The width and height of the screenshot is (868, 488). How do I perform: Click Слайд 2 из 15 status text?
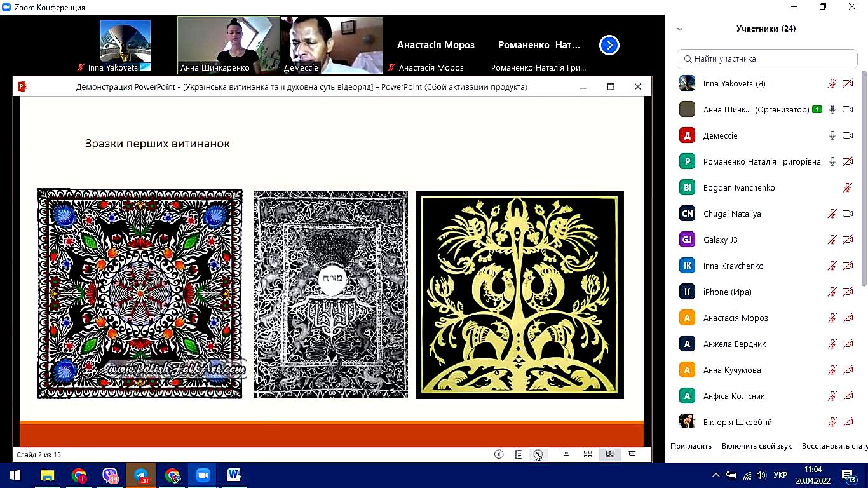pyautogui.click(x=39, y=454)
